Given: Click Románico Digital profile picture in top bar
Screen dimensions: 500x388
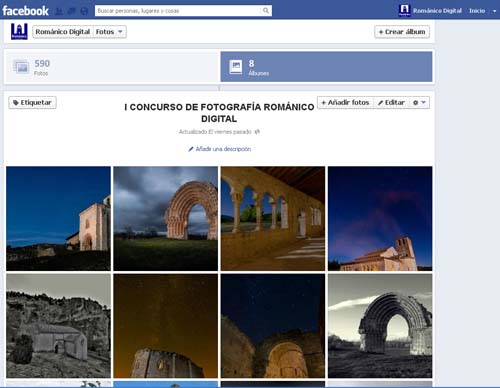Looking at the screenshot, I should [x=404, y=10].
